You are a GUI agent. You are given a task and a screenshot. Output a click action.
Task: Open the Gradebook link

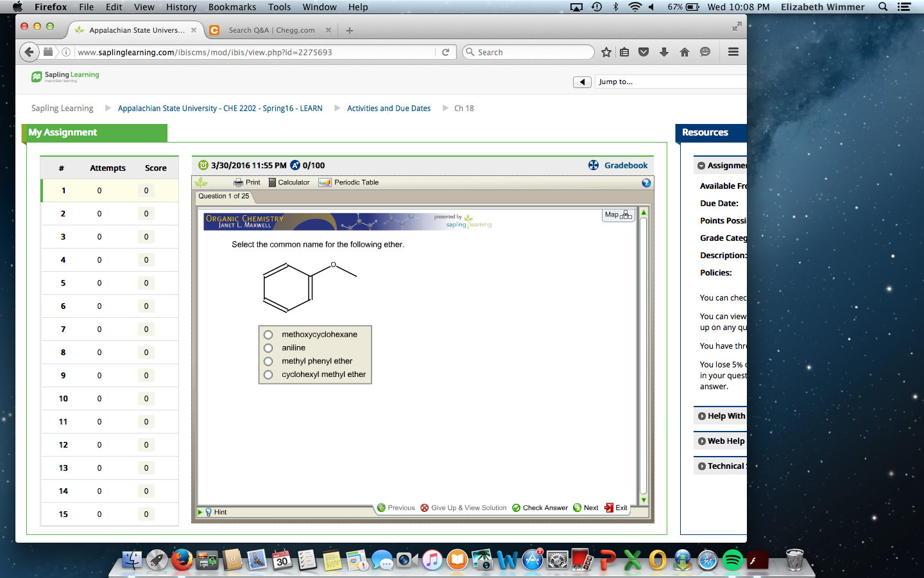coord(625,166)
